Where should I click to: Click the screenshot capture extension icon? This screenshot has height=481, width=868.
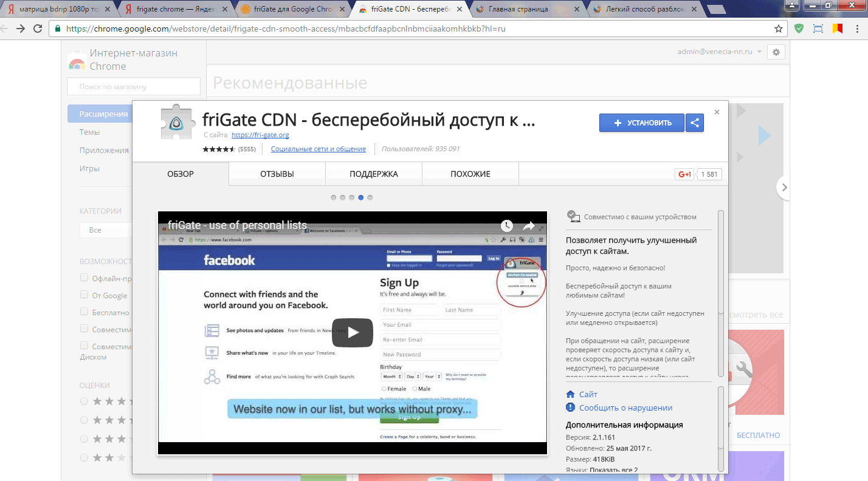(x=818, y=29)
